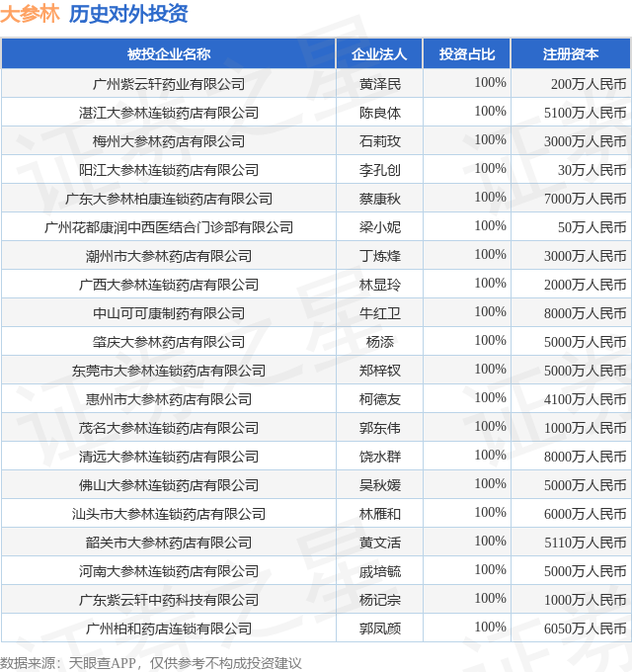This screenshot has height=672, width=632.
Task: Select the 历史对外投资 heading
Action: pos(128,14)
